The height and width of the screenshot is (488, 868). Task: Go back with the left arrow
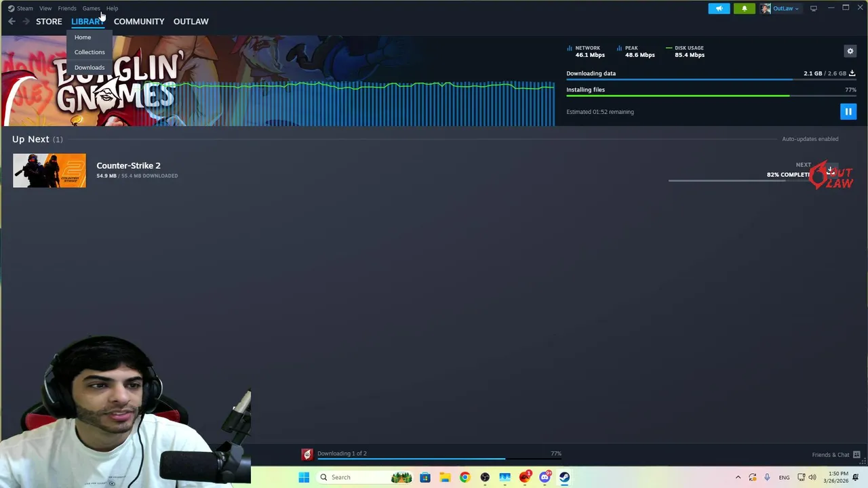point(12,22)
